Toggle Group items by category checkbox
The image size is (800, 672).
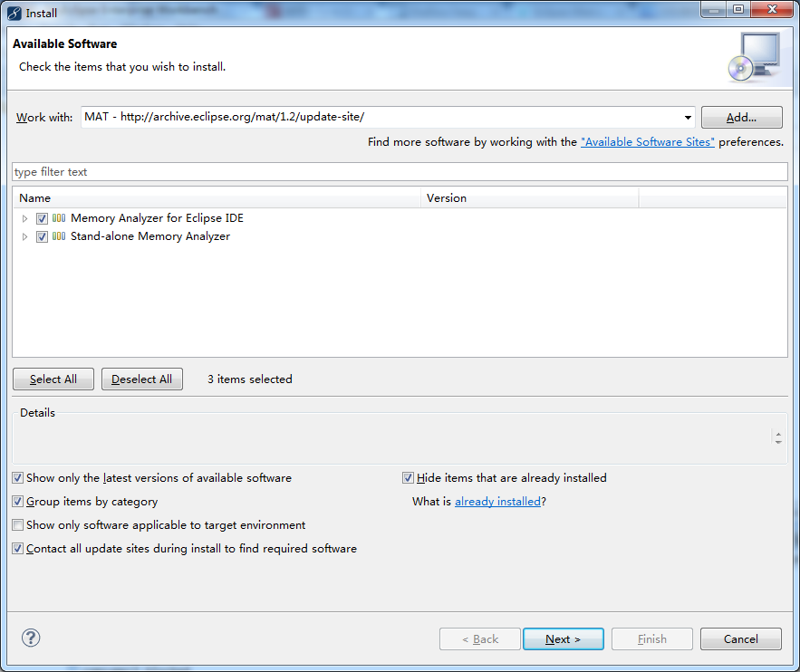tap(18, 501)
